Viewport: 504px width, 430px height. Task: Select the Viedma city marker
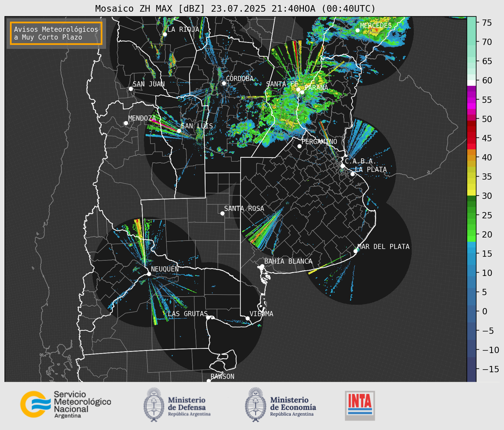pos(247,318)
